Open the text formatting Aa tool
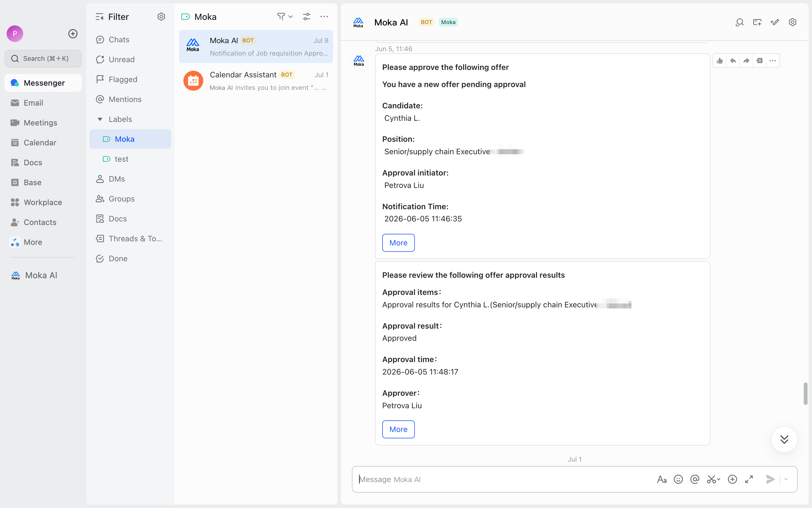The image size is (812, 508). coord(662,480)
